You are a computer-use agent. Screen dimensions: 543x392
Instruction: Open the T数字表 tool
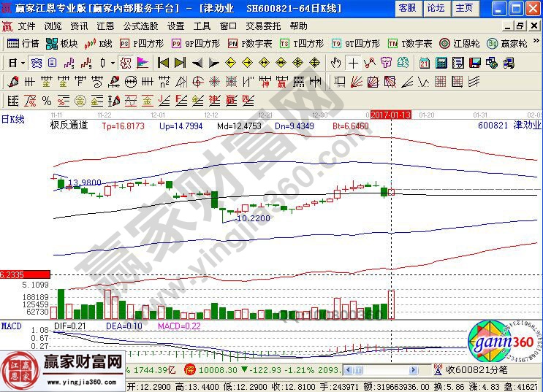pyautogui.click(x=410, y=44)
